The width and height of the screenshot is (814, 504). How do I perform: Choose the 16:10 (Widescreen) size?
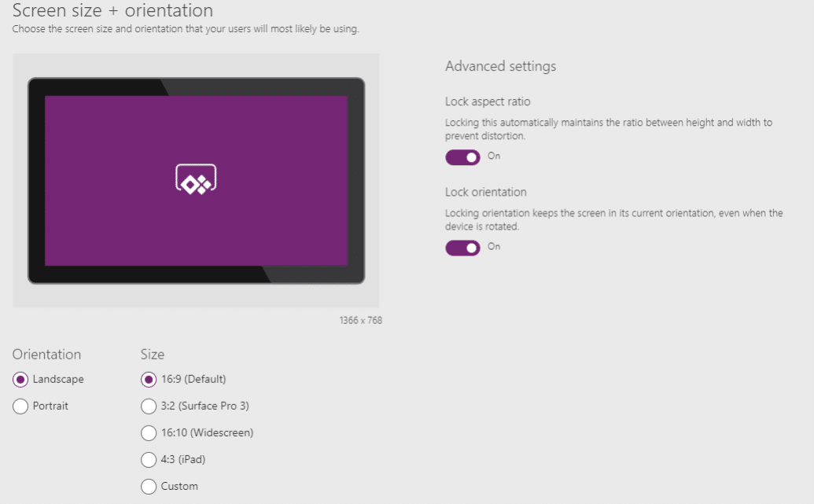point(149,433)
